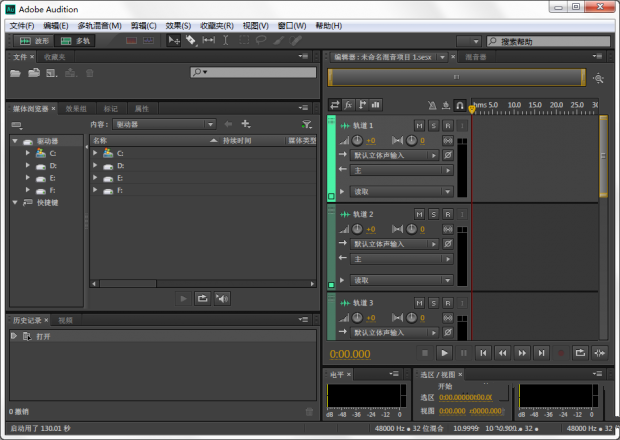This screenshot has width=620, height=440.
Task: Switch to the 属性 tab
Action: click(142, 109)
